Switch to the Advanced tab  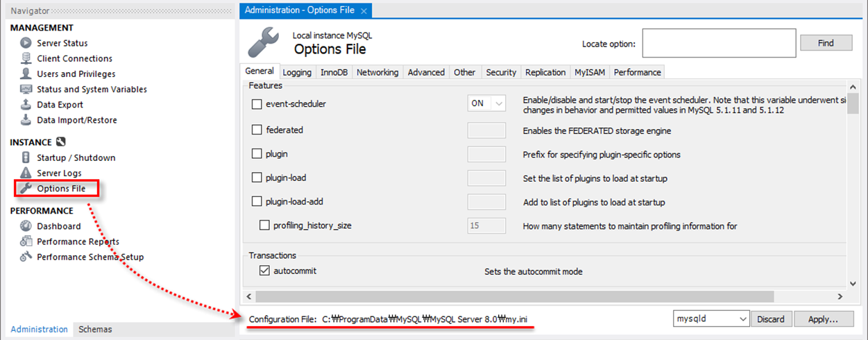pos(426,72)
